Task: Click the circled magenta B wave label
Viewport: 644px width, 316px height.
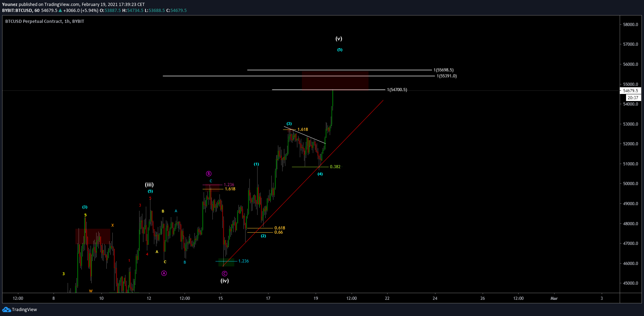Action: click(209, 174)
